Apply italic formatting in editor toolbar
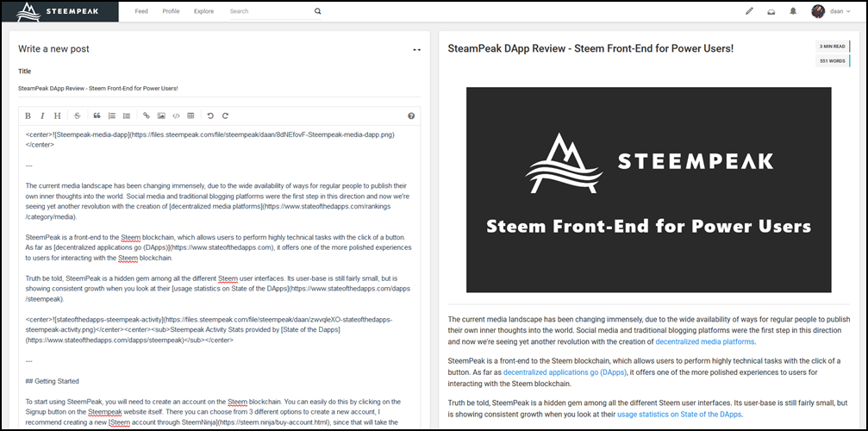 coord(42,116)
